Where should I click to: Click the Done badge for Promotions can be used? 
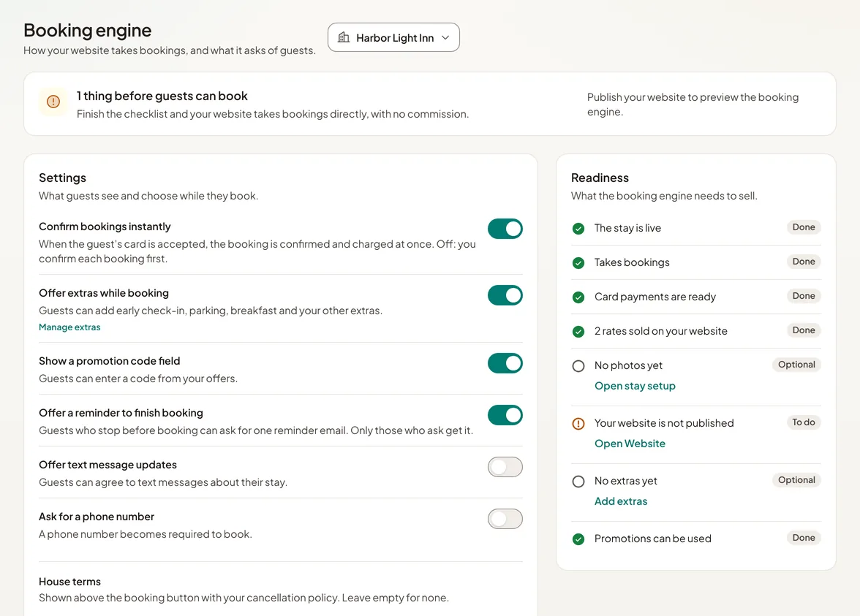pyautogui.click(x=804, y=538)
